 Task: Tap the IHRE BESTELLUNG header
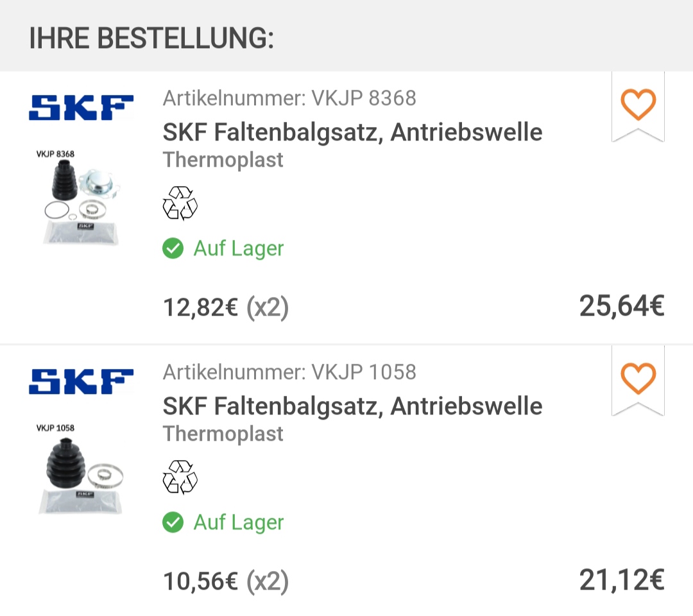[151, 38]
